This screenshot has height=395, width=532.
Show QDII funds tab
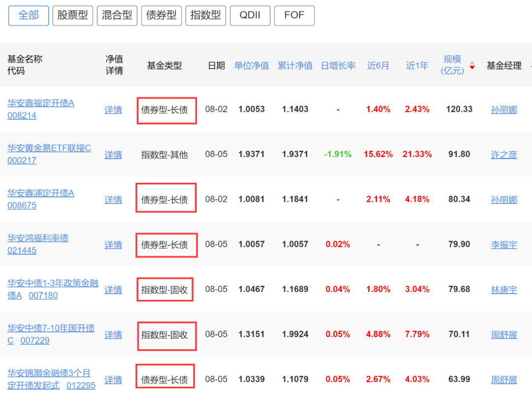tap(250, 15)
